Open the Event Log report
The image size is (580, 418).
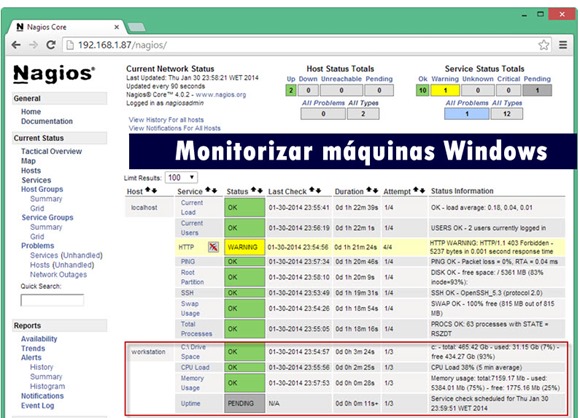(37, 405)
